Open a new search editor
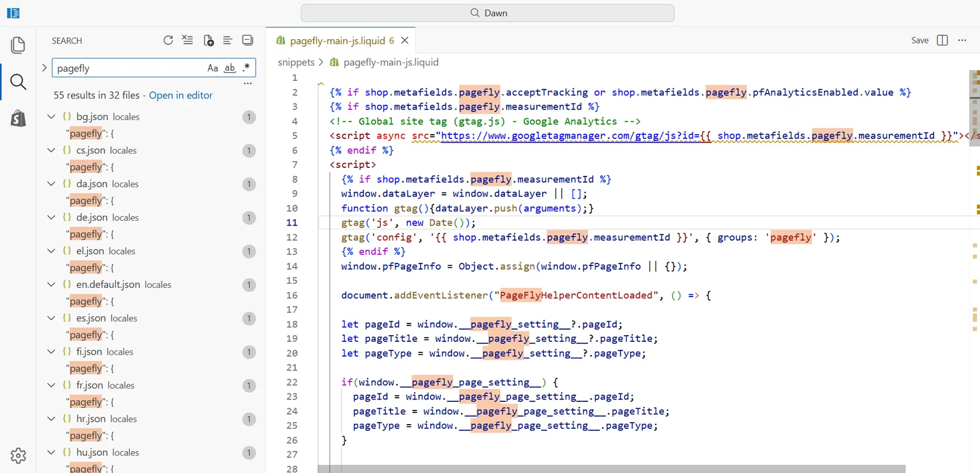Screen dimensions: 980x473 point(208,40)
